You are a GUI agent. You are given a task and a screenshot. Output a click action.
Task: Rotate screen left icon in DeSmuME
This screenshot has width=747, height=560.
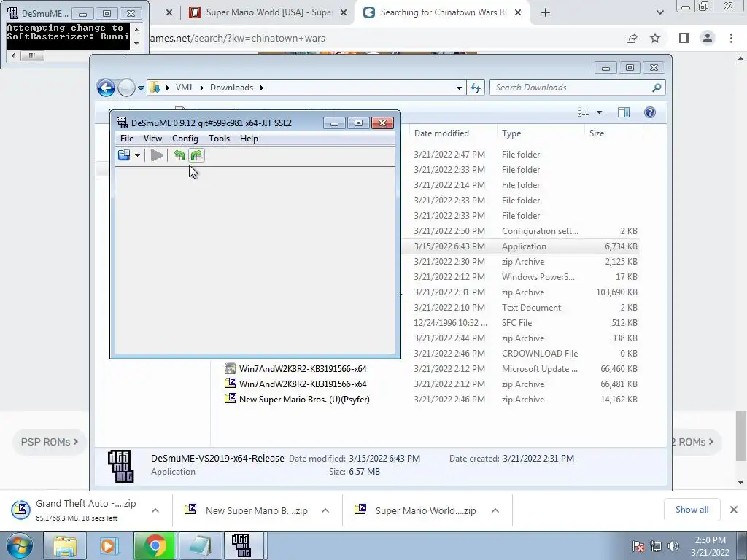179,155
